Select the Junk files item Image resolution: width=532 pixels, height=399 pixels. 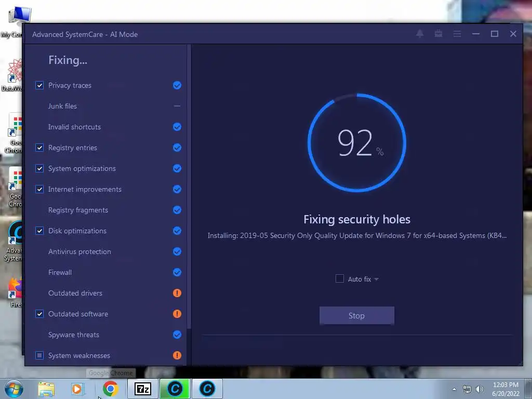62,106
